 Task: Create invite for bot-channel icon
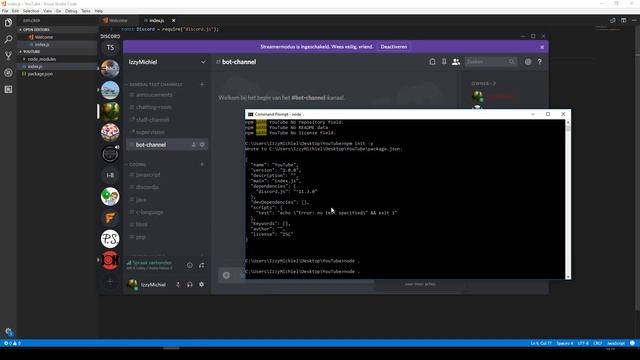194,144
